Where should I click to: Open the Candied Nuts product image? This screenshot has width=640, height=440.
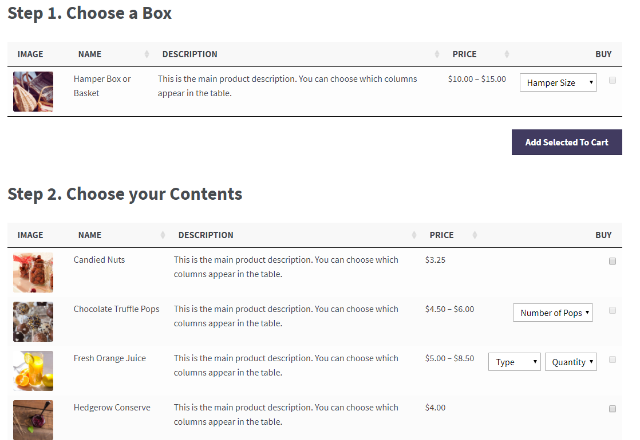pos(33,273)
